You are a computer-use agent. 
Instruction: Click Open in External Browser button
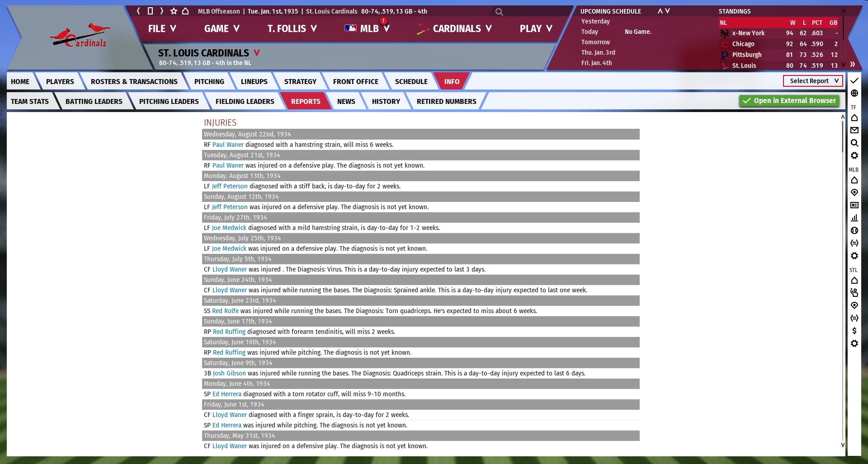[x=789, y=101]
